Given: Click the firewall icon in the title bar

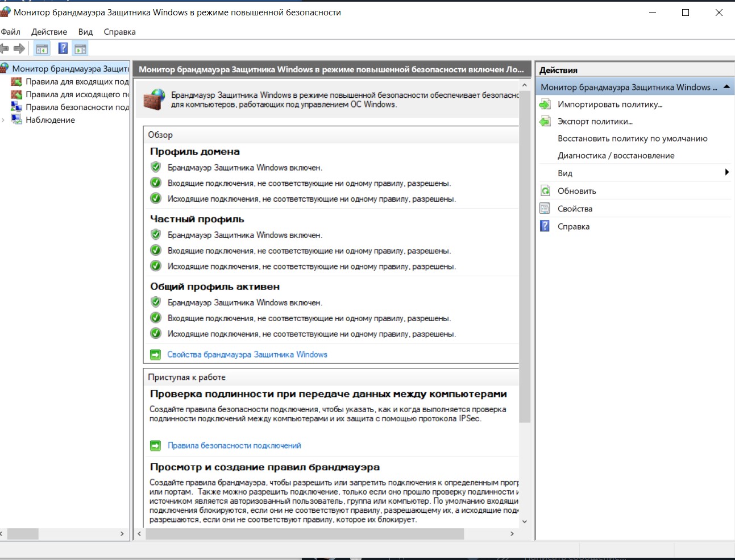Looking at the screenshot, I should (5, 12).
